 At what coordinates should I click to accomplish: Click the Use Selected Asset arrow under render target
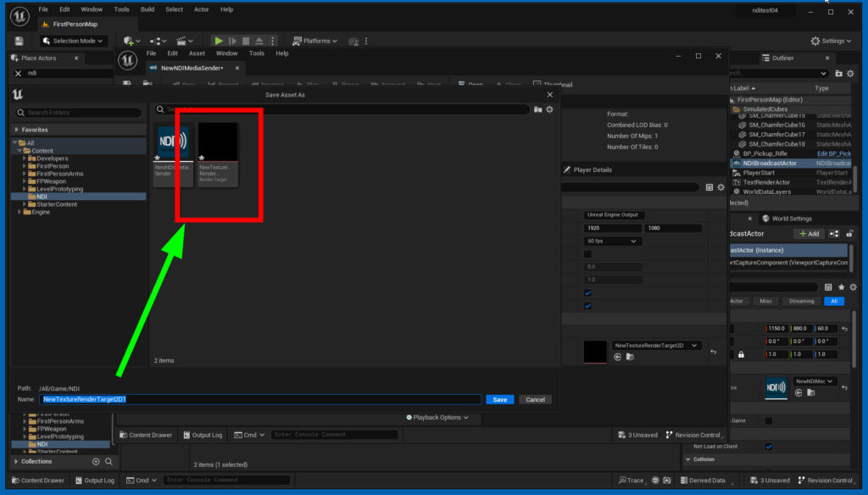(x=617, y=357)
